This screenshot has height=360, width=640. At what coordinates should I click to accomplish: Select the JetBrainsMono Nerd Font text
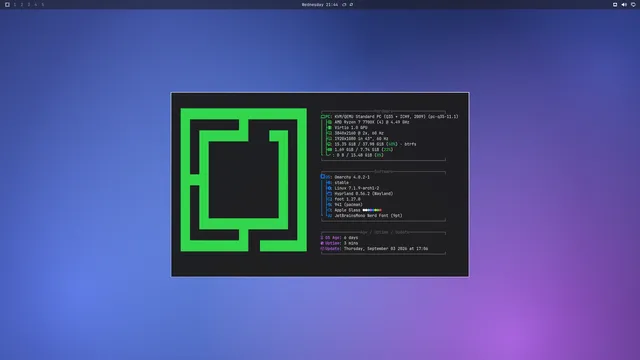[x=368, y=216]
